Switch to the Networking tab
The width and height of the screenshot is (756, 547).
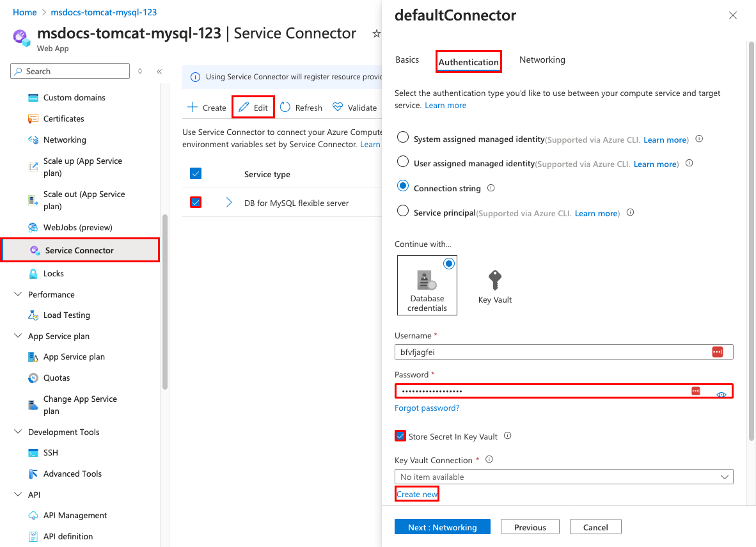[542, 59]
